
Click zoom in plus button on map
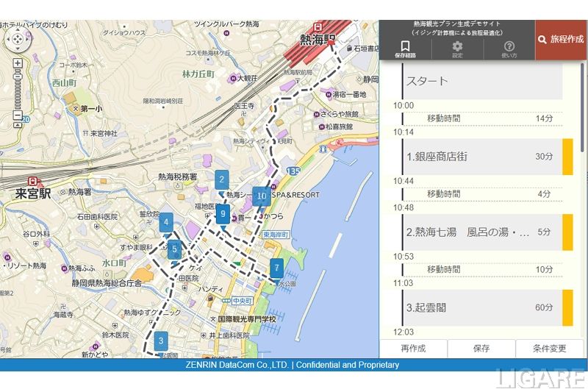click(18, 63)
